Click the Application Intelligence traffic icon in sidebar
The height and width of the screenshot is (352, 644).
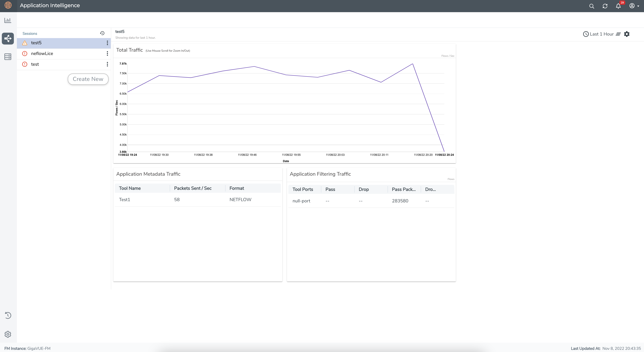click(8, 38)
